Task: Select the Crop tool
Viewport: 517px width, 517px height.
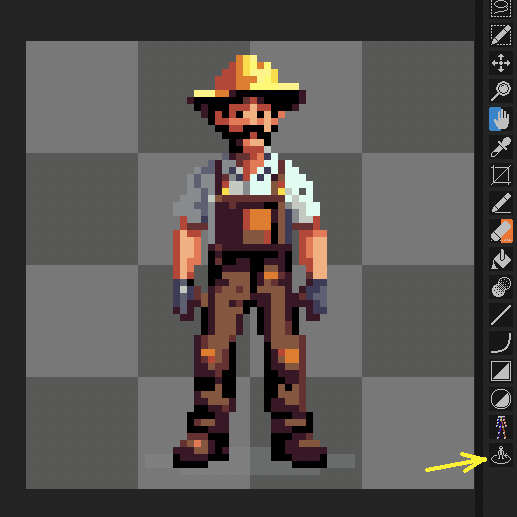Action: click(501, 175)
